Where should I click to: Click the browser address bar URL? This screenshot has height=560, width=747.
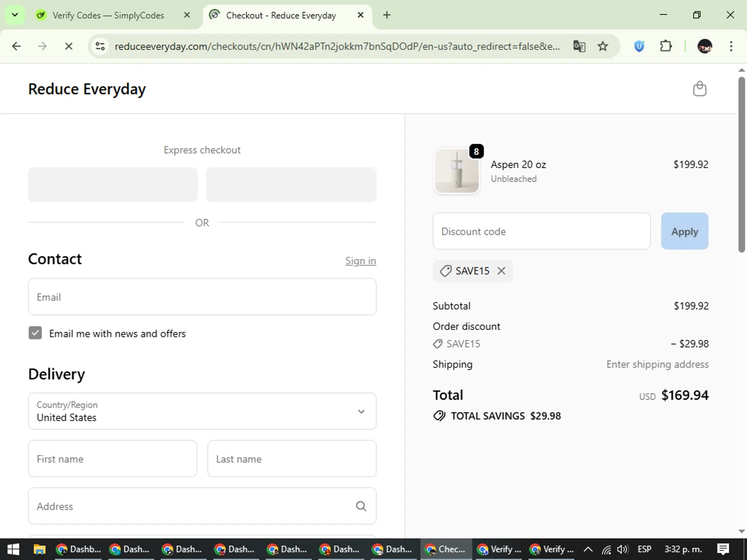coord(337,46)
